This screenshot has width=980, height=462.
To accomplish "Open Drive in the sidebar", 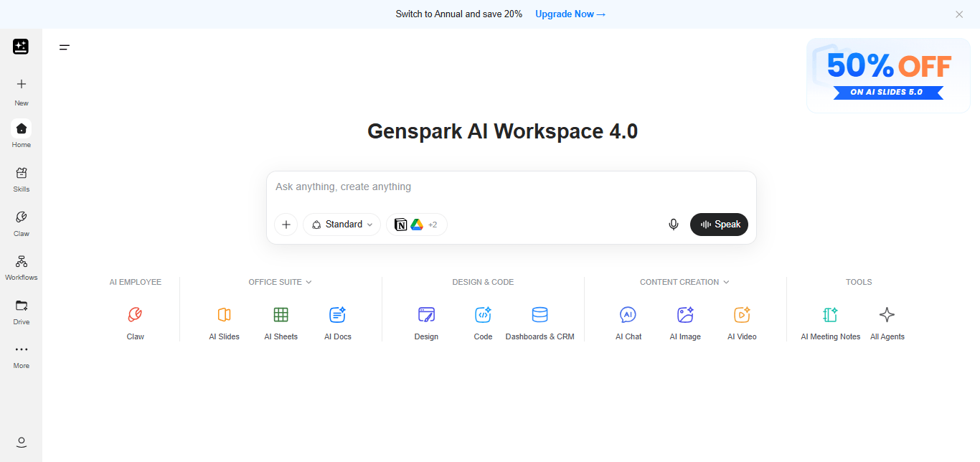I will pyautogui.click(x=22, y=311).
